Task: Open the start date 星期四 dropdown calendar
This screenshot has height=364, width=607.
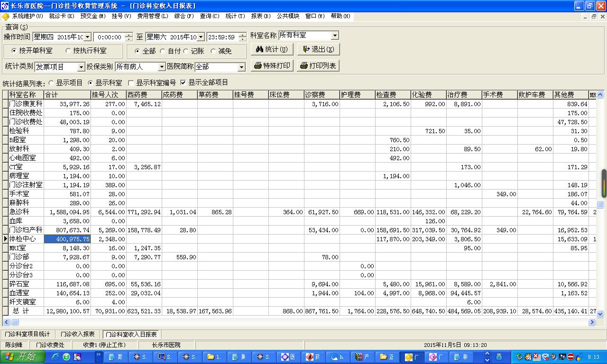Action: tap(87, 37)
